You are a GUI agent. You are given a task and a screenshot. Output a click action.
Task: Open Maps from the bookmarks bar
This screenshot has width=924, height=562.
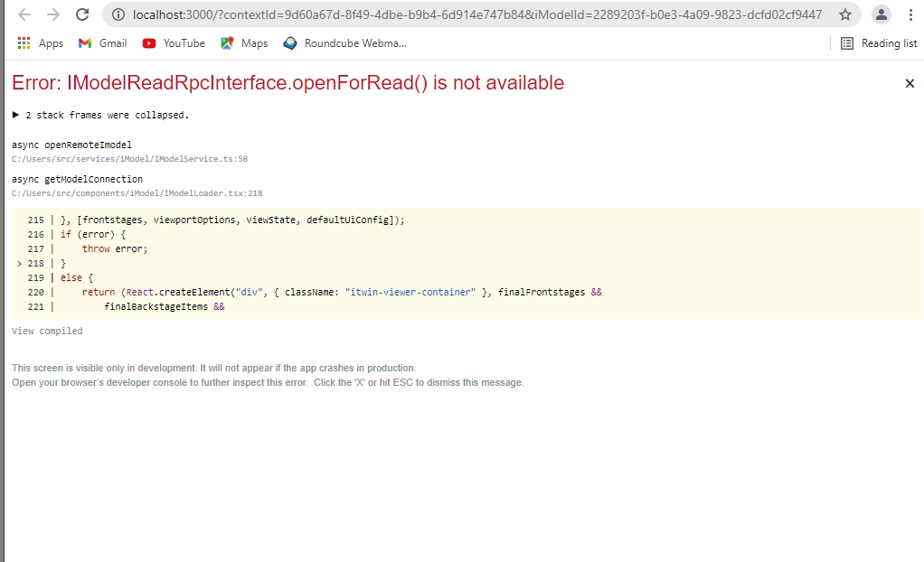click(x=243, y=42)
